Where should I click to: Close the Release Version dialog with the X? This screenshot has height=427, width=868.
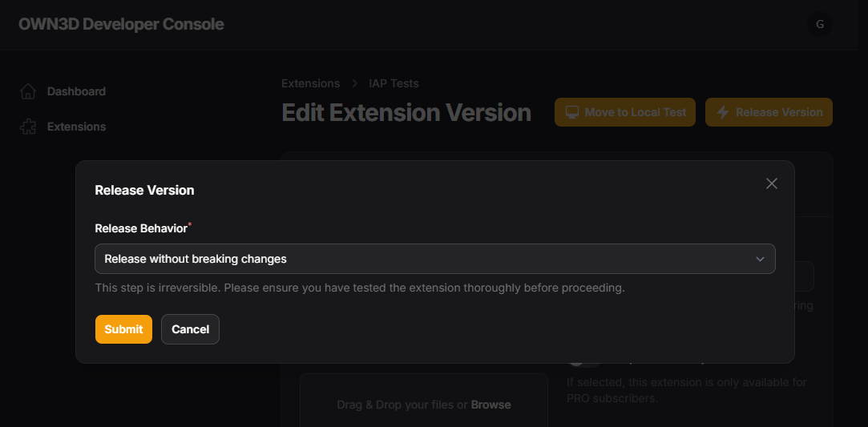tap(772, 183)
